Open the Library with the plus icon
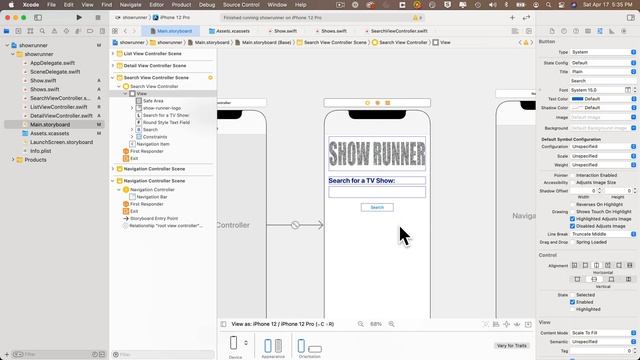 click(x=512, y=18)
